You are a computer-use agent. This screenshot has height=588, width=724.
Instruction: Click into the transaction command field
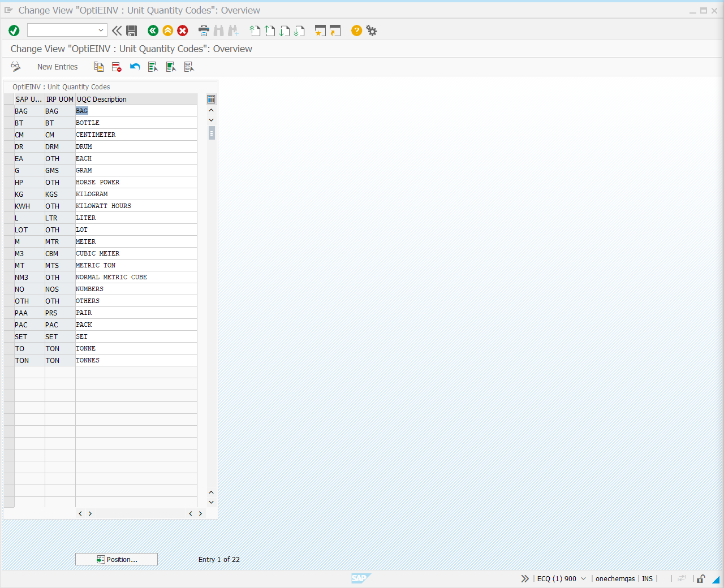click(x=62, y=31)
